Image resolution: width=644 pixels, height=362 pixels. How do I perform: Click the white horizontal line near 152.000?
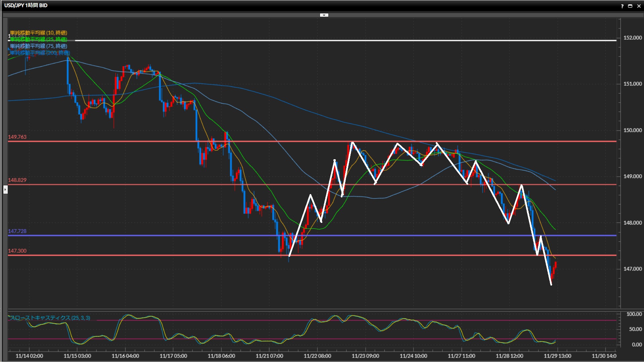(335, 41)
